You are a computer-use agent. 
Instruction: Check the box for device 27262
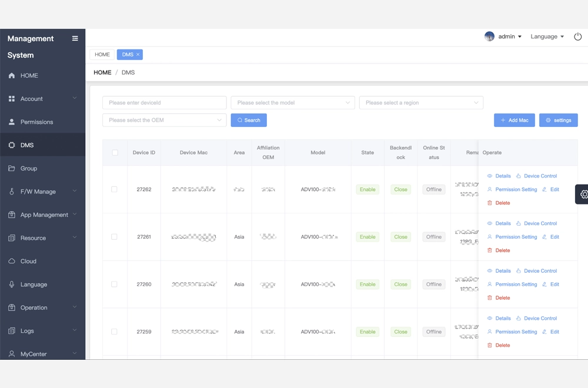[114, 189]
